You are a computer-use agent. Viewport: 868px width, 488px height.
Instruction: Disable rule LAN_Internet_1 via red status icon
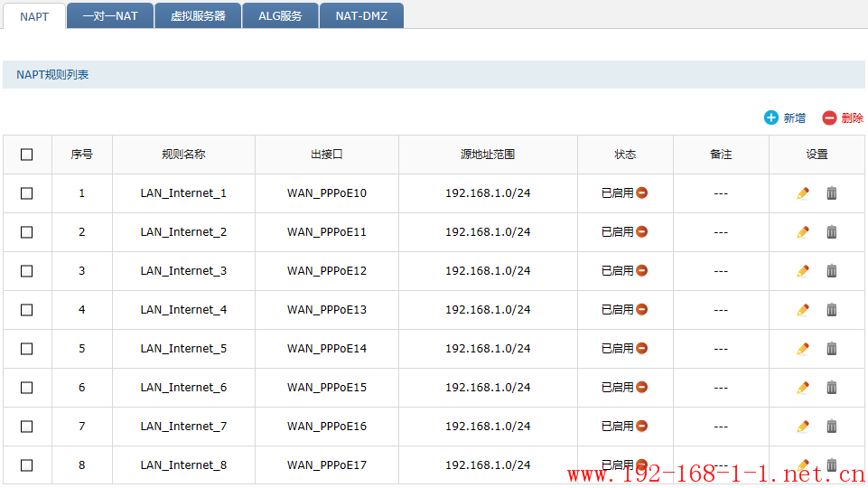pyautogui.click(x=641, y=192)
